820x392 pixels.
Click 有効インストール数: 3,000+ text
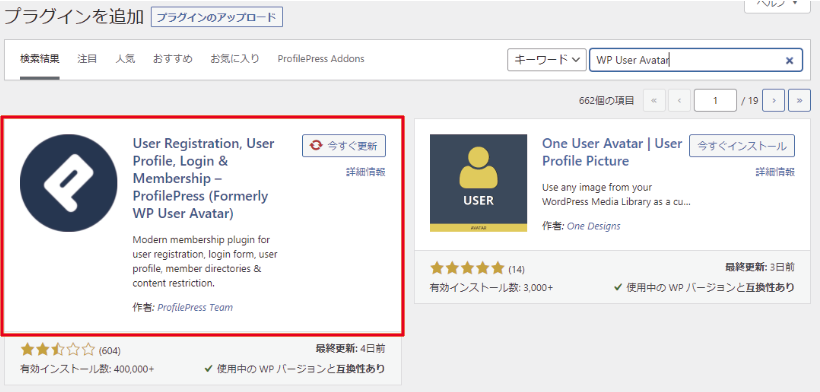click(492, 287)
